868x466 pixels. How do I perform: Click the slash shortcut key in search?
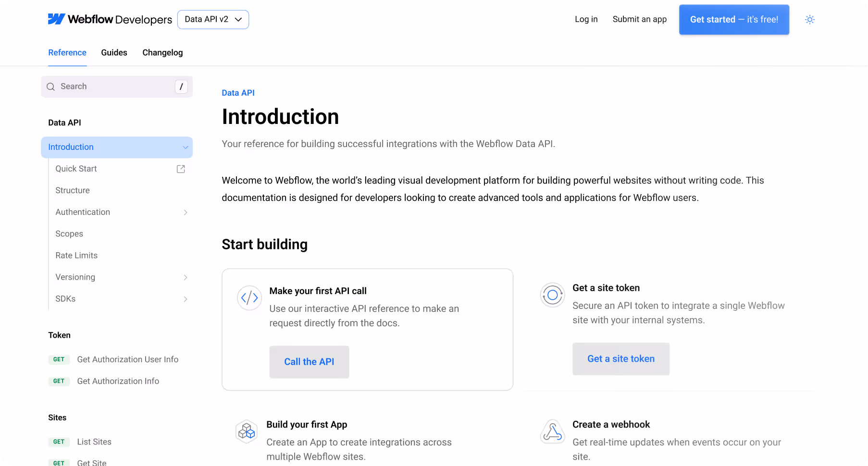(x=181, y=87)
